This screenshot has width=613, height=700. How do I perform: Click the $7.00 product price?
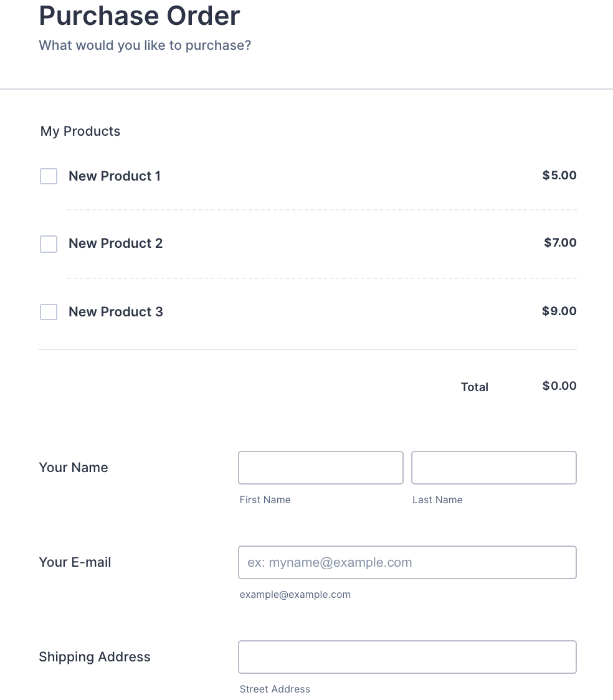click(x=560, y=243)
